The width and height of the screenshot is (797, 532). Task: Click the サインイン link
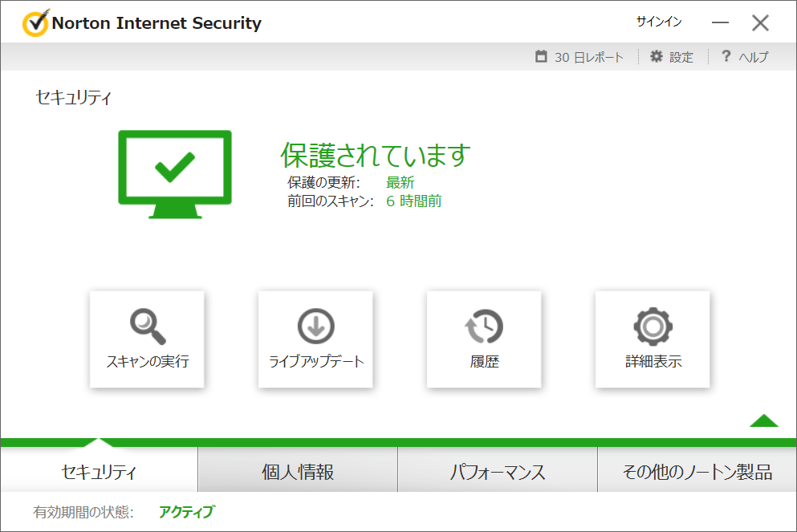pyautogui.click(x=658, y=22)
